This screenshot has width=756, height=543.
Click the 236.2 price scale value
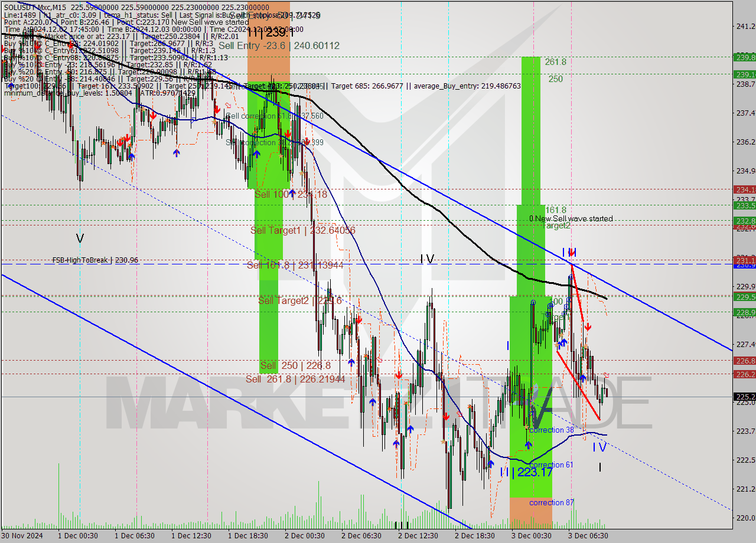pos(745,142)
